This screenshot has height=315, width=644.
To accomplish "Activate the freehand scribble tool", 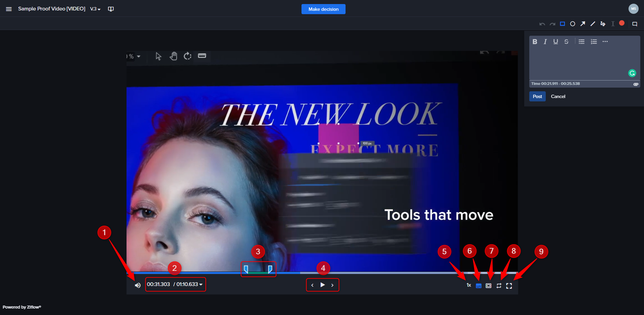I will point(603,24).
